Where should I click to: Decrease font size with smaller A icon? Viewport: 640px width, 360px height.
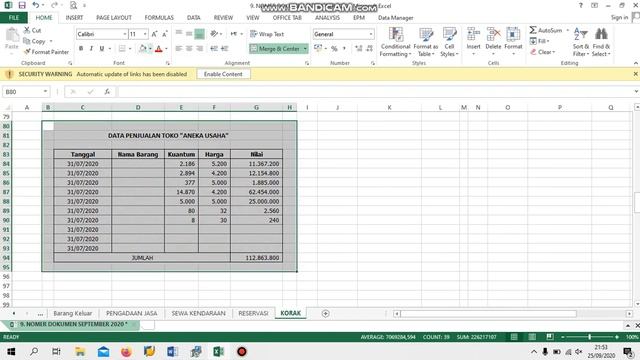tap(165, 34)
